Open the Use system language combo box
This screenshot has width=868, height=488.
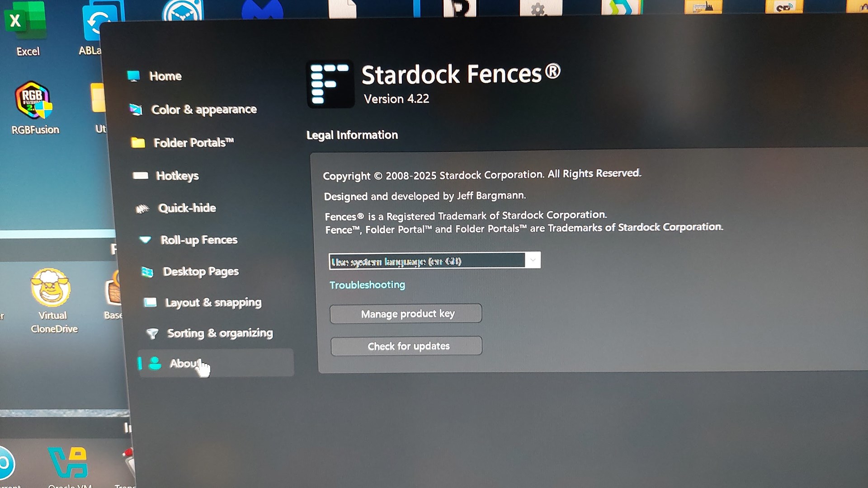click(x=434, y=261)
